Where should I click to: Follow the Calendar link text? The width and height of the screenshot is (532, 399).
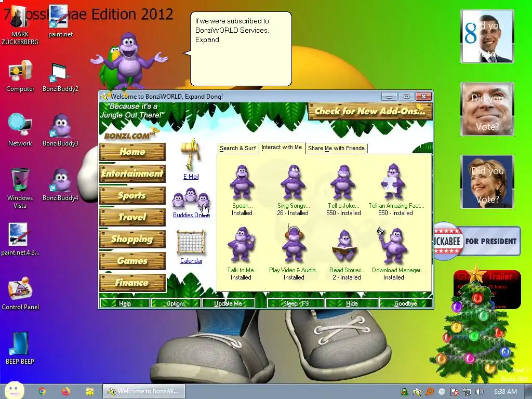coord(191,261)
